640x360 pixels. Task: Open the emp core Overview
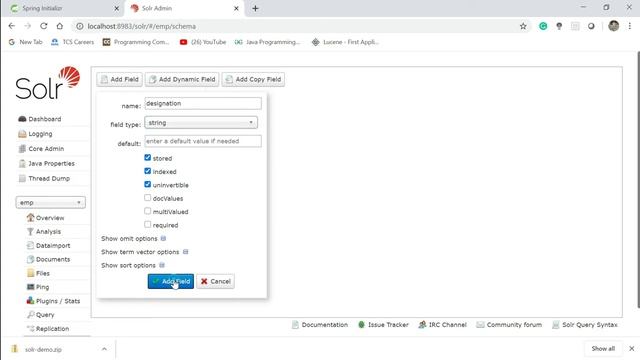(45, 218)
